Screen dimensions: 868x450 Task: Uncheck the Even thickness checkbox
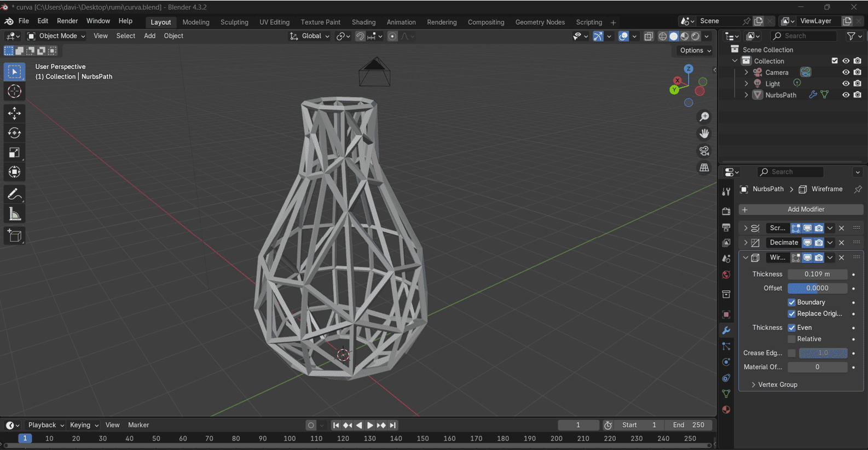tap(791, 328)
